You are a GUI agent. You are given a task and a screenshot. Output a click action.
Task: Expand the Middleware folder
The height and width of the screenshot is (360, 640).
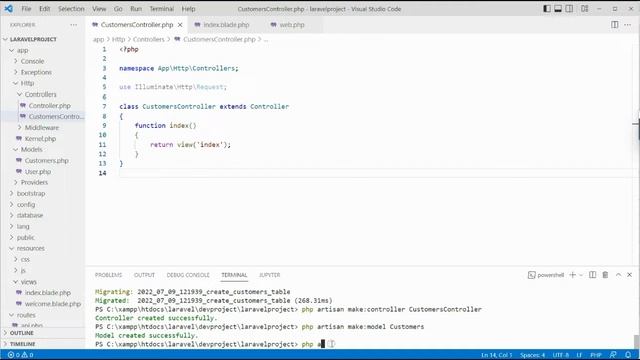coord(42,128)
